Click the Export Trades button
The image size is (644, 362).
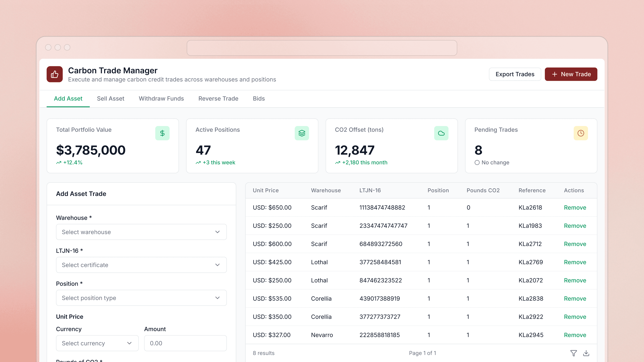pos(515,74)
